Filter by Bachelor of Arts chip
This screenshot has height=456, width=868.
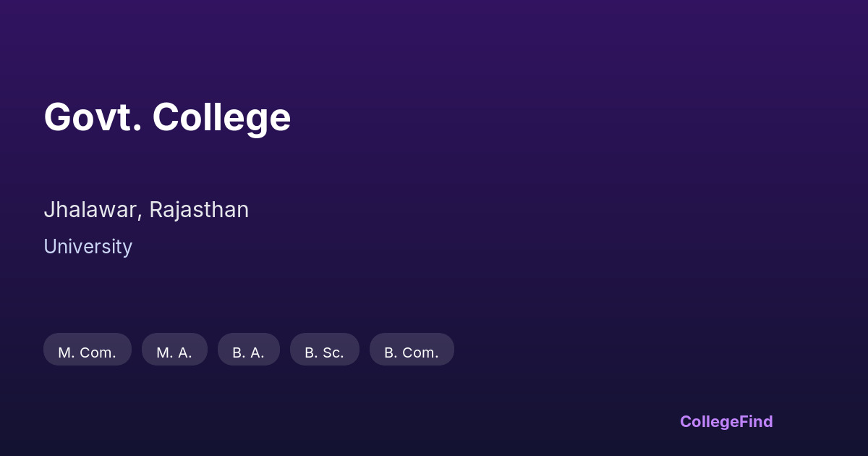pos(248,350)
